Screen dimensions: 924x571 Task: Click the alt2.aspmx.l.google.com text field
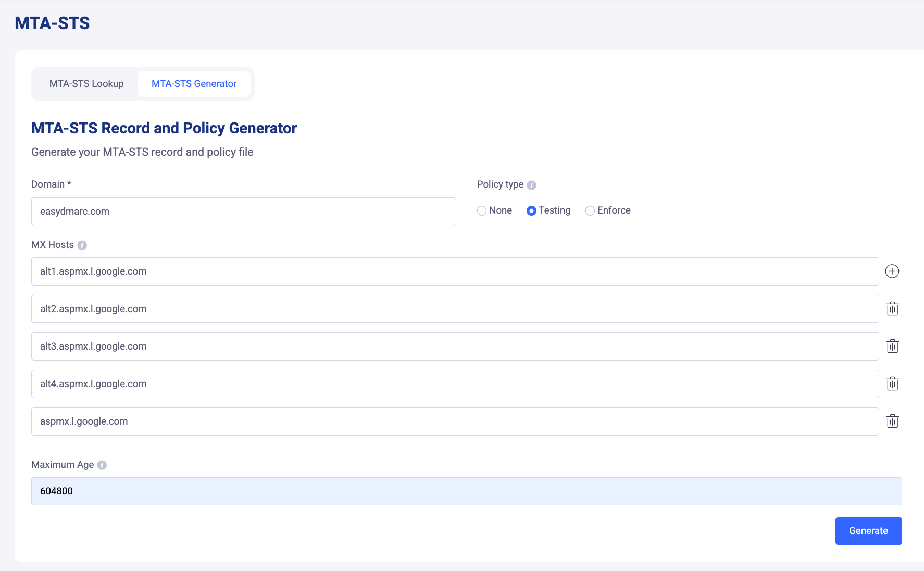pyautogui.click(x=455, y=309)
